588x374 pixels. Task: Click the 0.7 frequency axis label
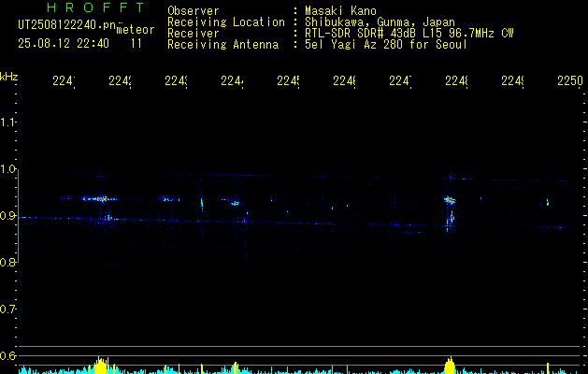(7, 309)
